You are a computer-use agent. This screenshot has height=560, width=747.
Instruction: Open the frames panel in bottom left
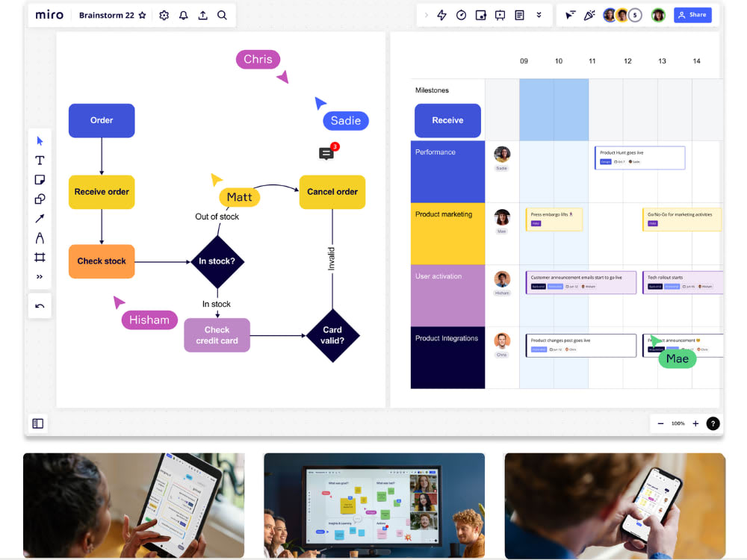coord(37,423)
